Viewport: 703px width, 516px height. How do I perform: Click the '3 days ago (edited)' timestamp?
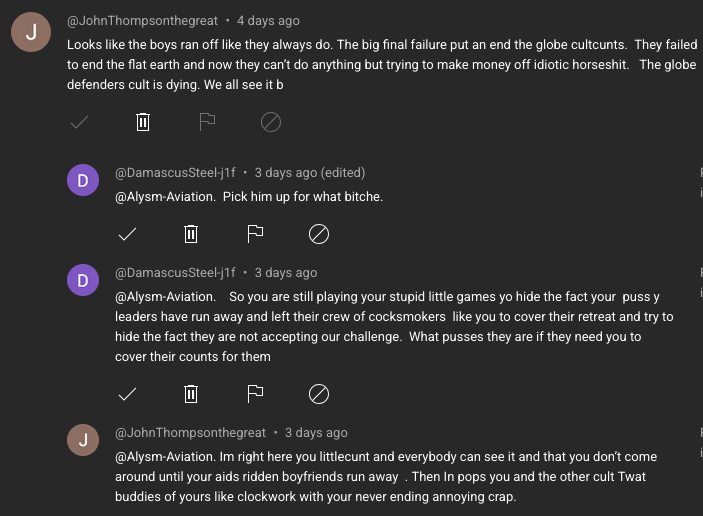click(310, 172)
